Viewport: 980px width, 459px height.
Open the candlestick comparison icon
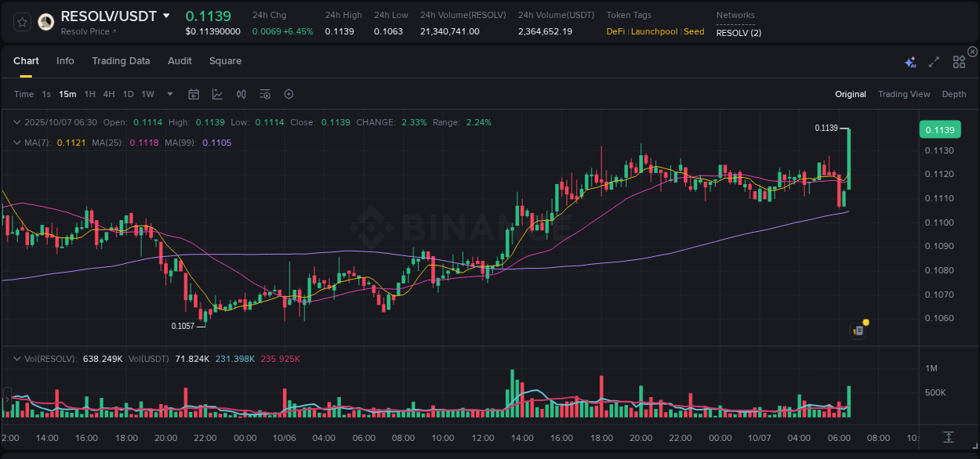coord(241,94)
